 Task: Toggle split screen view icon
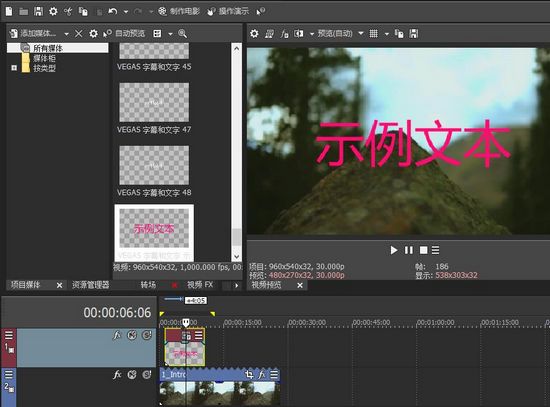pos(299,34)
